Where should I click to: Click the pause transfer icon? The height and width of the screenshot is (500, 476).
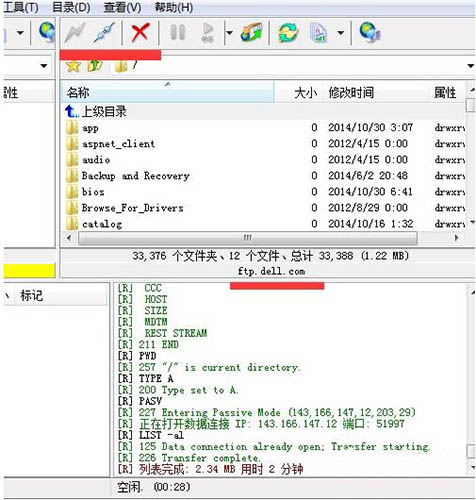(x=178, y=33)
